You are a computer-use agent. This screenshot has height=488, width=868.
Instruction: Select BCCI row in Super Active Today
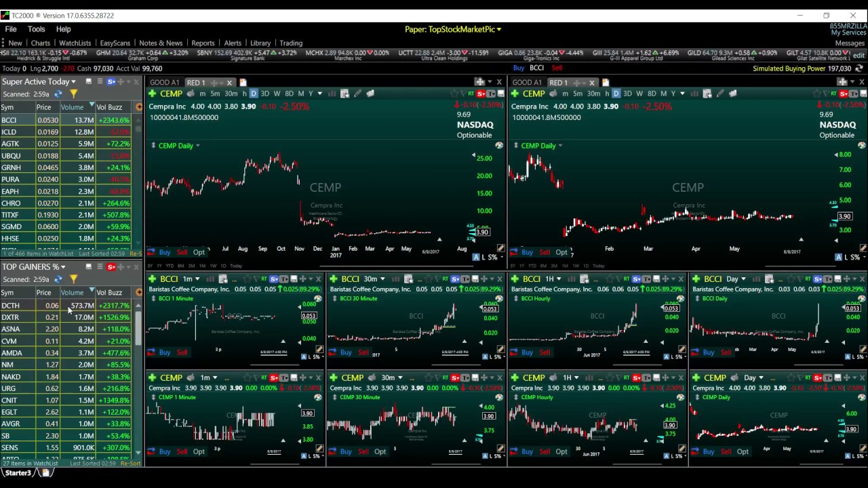(x=66, y=120)
